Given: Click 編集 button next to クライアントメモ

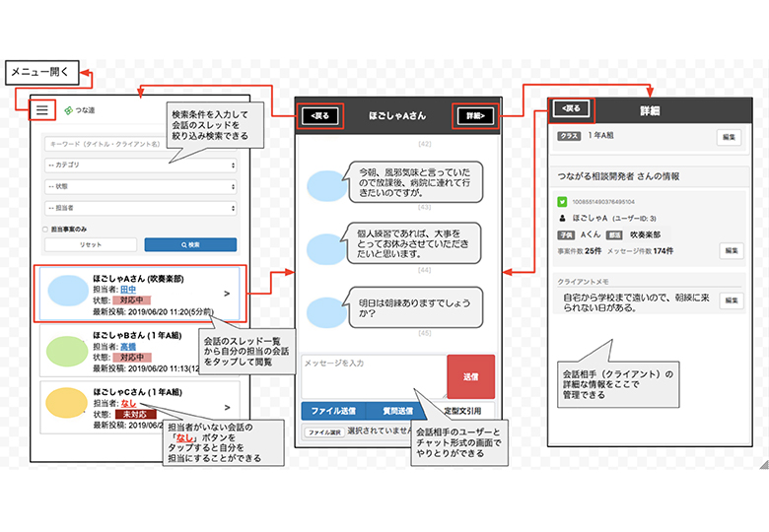Looking at the screenshot, I should 731,300.
